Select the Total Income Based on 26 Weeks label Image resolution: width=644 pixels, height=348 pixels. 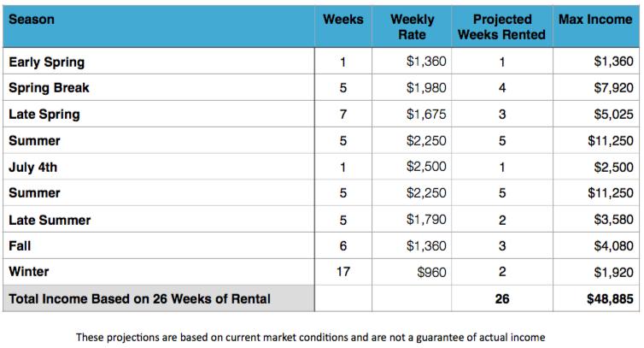[x=139, y=298]
